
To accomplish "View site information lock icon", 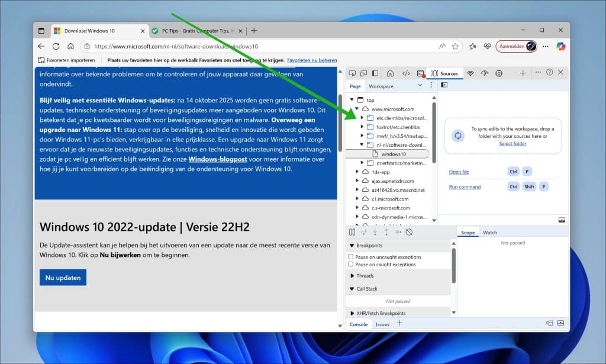I will [88, 46].
